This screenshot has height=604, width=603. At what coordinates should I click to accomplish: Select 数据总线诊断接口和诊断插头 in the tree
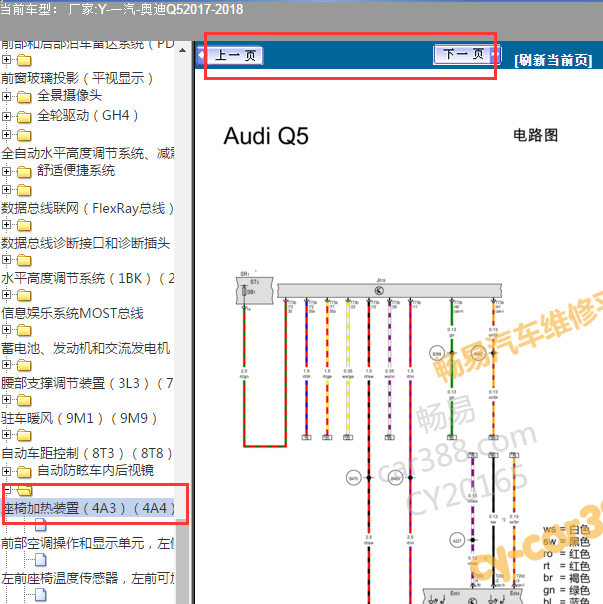tap(85, 243)
